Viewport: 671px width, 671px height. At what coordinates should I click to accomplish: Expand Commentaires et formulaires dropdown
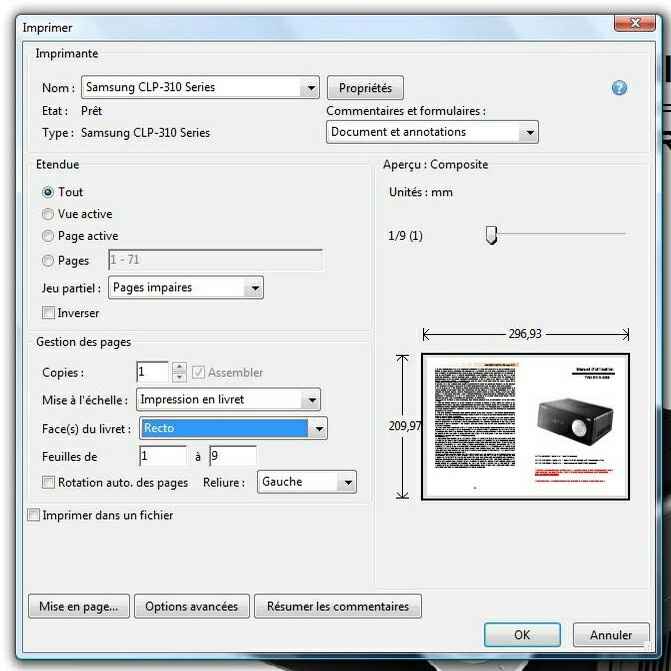pos(432,132)
